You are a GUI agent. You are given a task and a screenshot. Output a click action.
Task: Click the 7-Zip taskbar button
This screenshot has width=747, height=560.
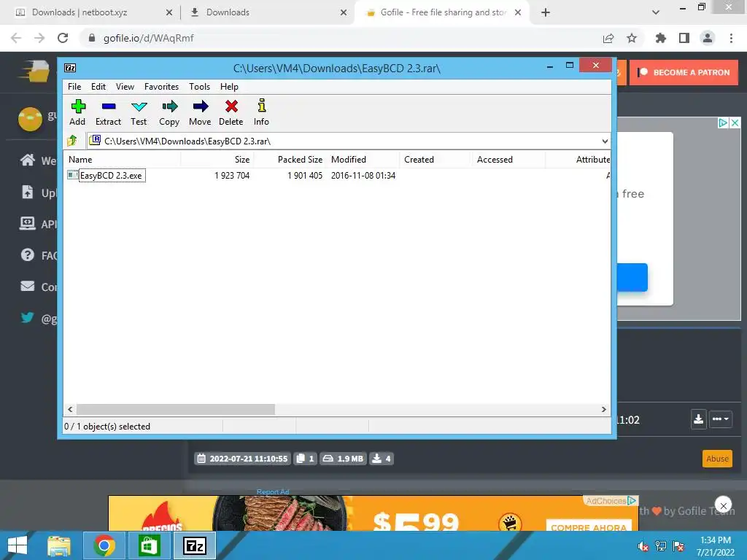click(x=195, y=545)
